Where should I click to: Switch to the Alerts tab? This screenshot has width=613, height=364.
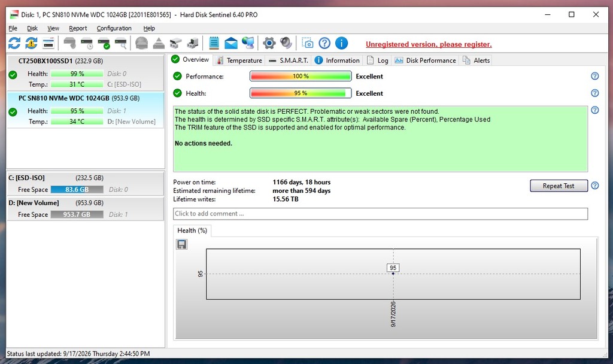(476, 60)
